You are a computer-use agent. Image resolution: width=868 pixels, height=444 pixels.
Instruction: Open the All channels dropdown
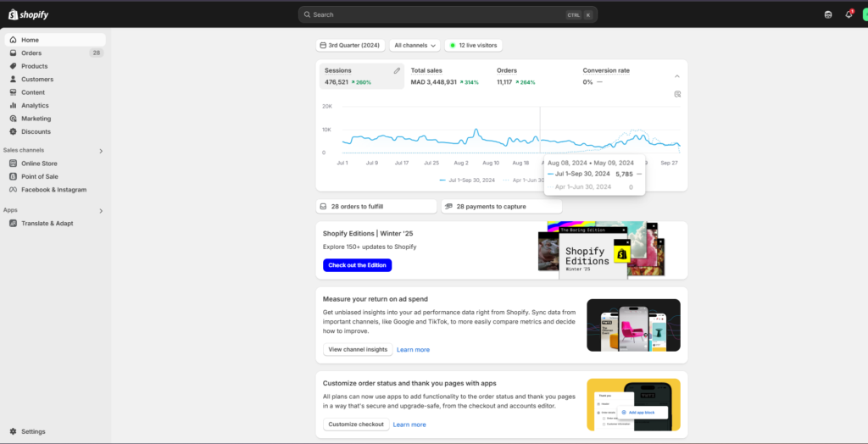[x=415, y=46]
